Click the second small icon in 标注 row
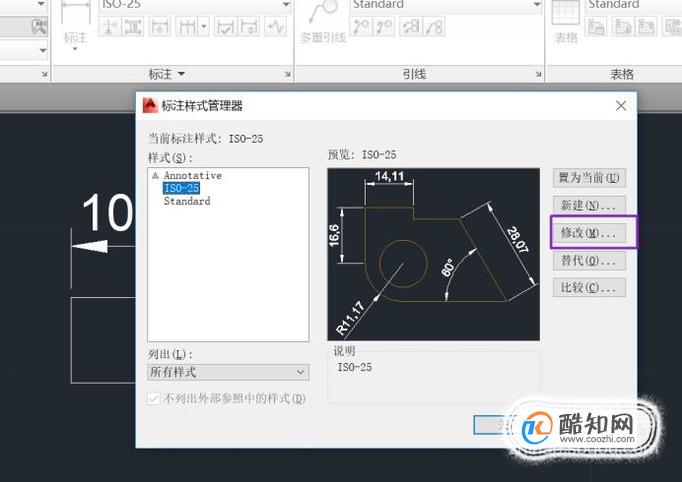 133,27
